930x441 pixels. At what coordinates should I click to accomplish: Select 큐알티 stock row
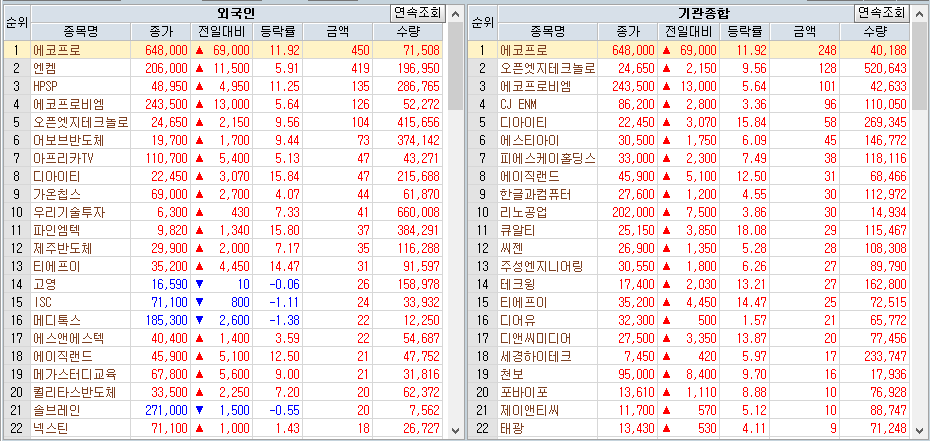(x=690, y=231)
